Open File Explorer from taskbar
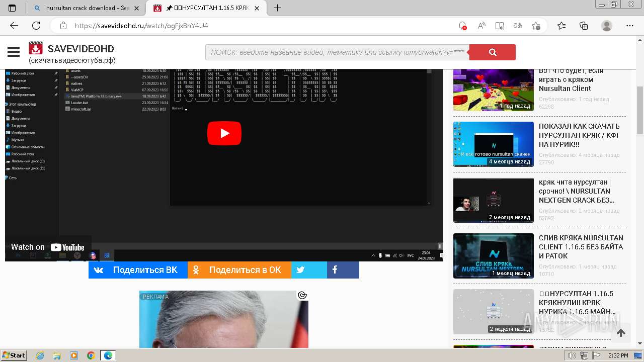The image size is (644, 362). pyautogui.click(x=57, y=355)
